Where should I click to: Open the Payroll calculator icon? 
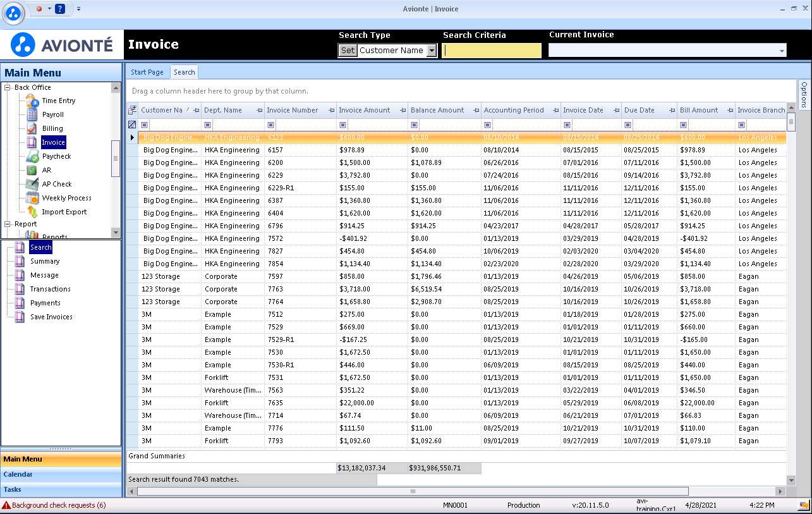click(x=32, y=114)
